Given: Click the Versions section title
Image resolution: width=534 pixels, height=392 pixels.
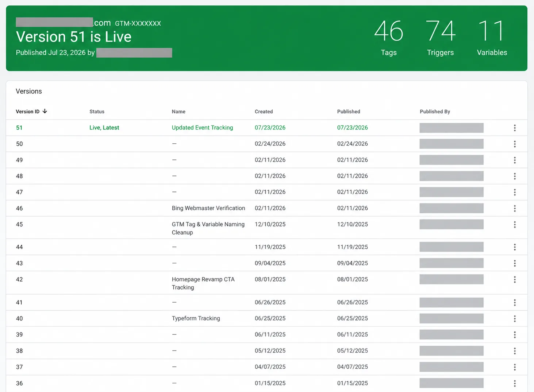Looking at the screenshot, I should (x=29, y=91).
